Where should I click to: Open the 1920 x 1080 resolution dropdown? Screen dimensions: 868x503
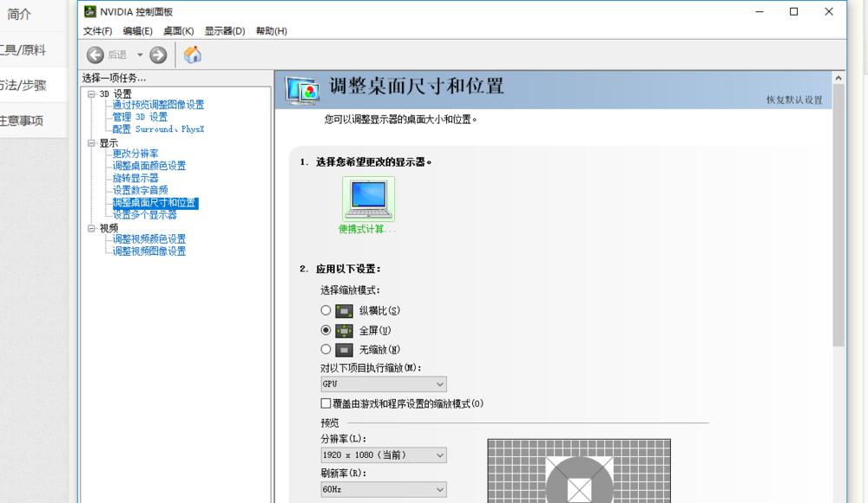click(x=384, y=454)
